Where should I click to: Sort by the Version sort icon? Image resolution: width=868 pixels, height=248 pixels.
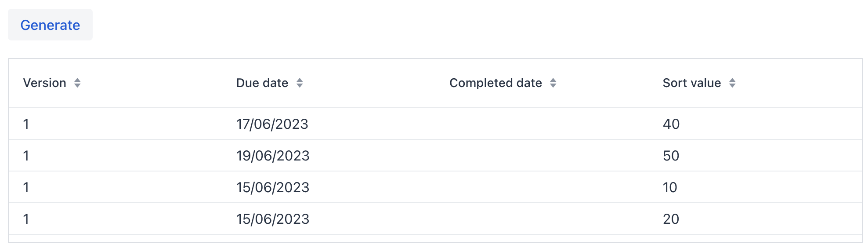(77, 83)
